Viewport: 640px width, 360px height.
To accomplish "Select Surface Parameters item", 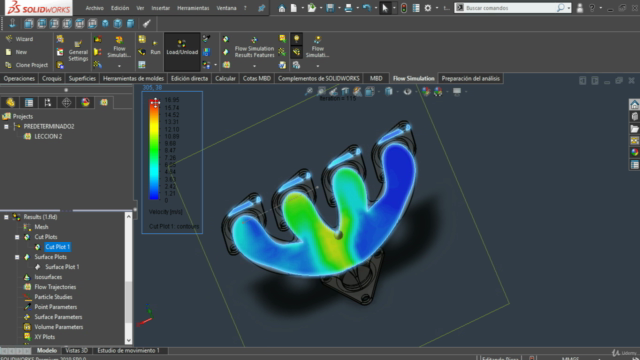I will (x=58, y=317).
